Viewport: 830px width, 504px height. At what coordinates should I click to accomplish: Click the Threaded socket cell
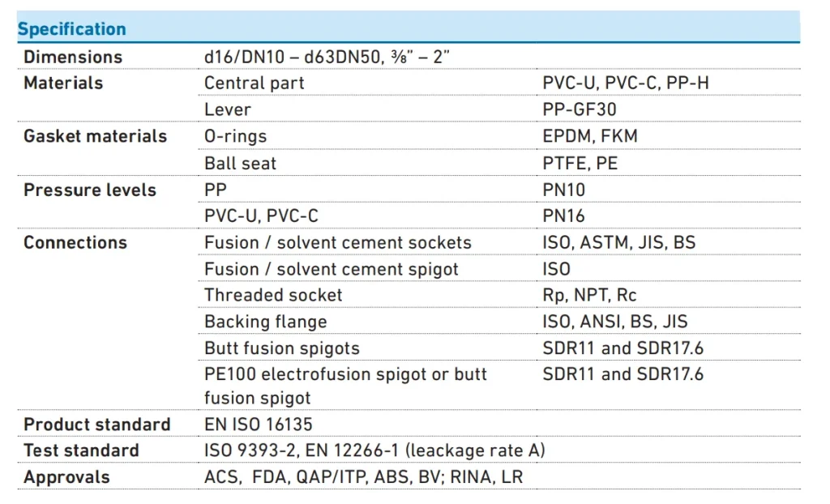(x=273, y=295)
